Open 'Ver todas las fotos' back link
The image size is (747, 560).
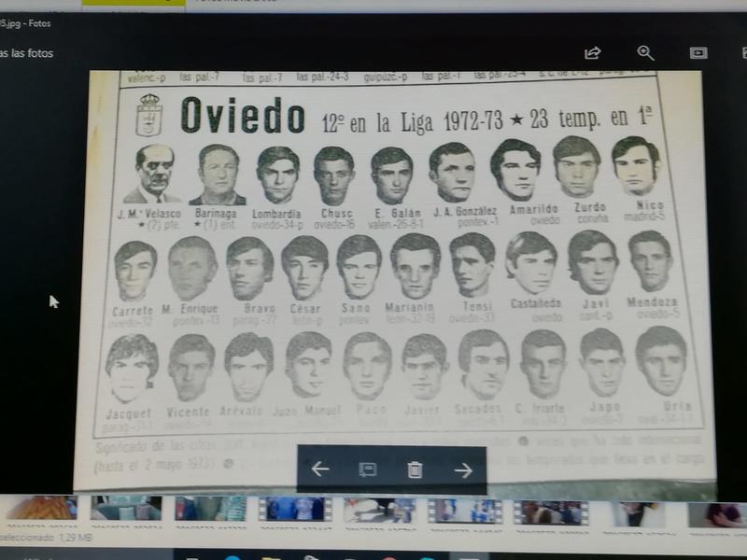[26, 53]
